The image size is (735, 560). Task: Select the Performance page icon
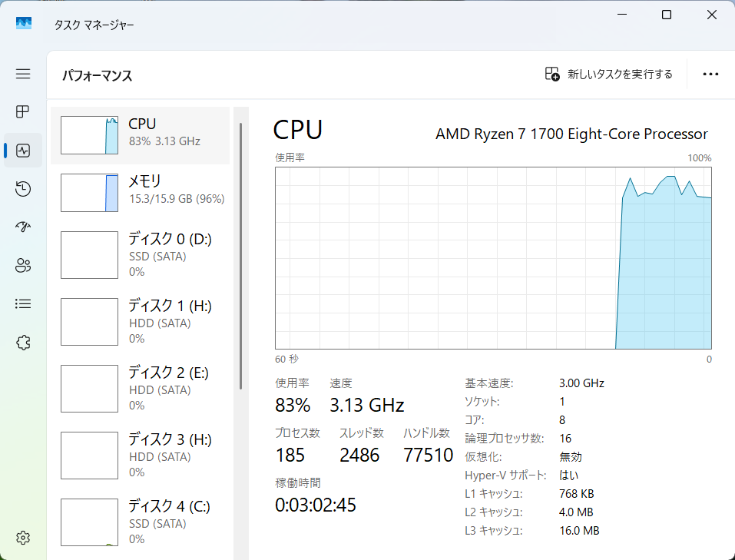click(x=23, y=151)
